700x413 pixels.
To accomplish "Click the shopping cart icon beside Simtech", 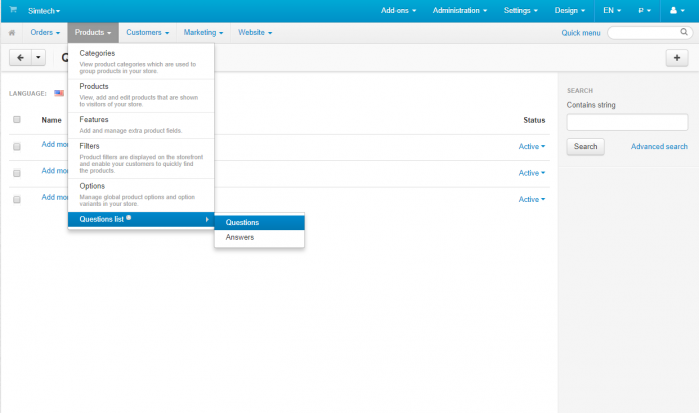I will tap(13, 10).
